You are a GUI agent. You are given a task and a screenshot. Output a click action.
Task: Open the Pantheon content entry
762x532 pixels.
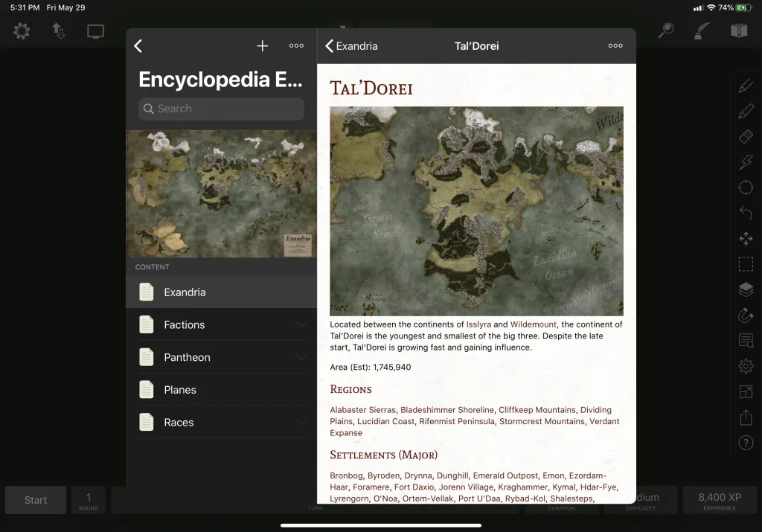221,357
